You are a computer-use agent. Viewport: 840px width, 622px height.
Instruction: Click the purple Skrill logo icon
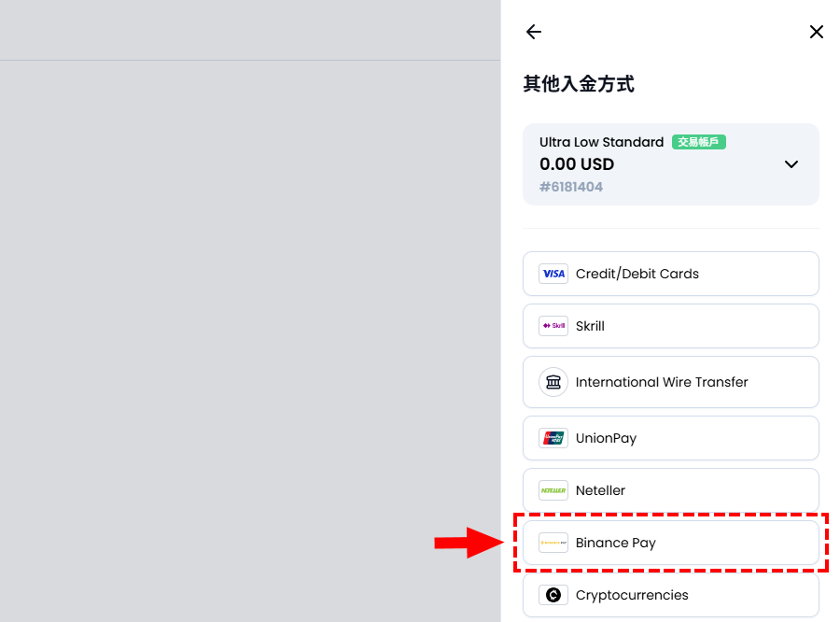(x=553, y=326)
